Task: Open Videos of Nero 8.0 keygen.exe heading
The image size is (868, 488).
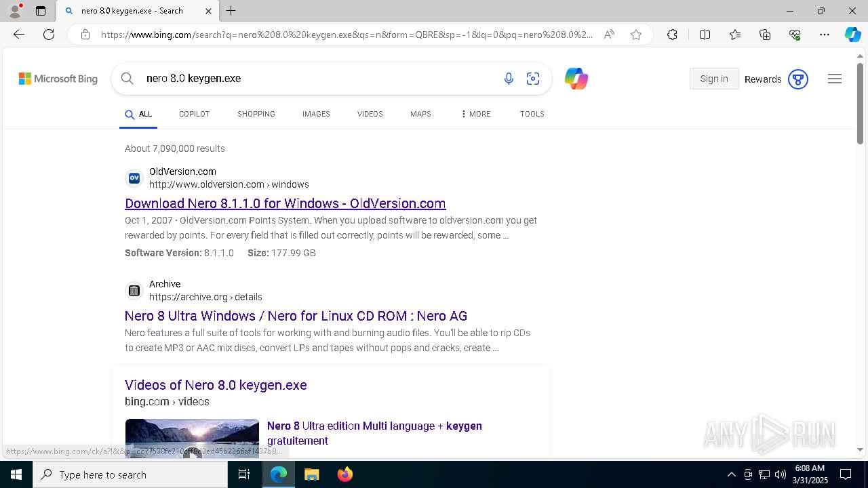Action: (x=216, y=385)
